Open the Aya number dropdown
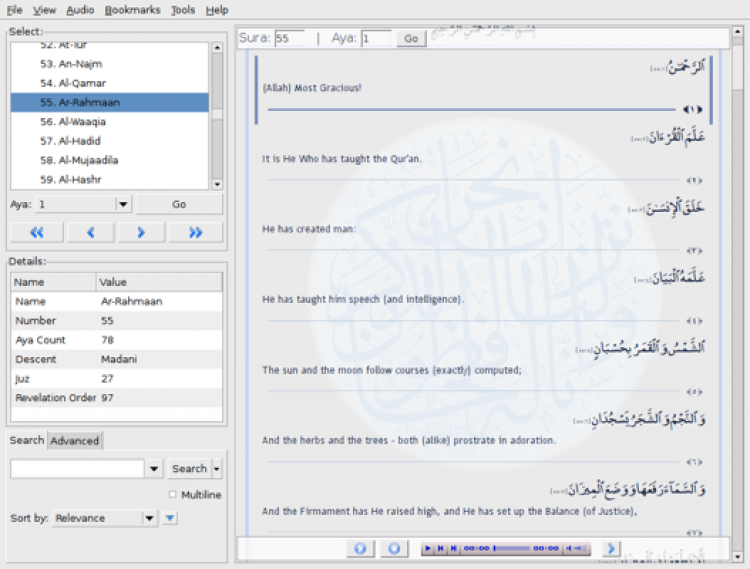The height and width of the screenshot is (569, 750). 123,204
